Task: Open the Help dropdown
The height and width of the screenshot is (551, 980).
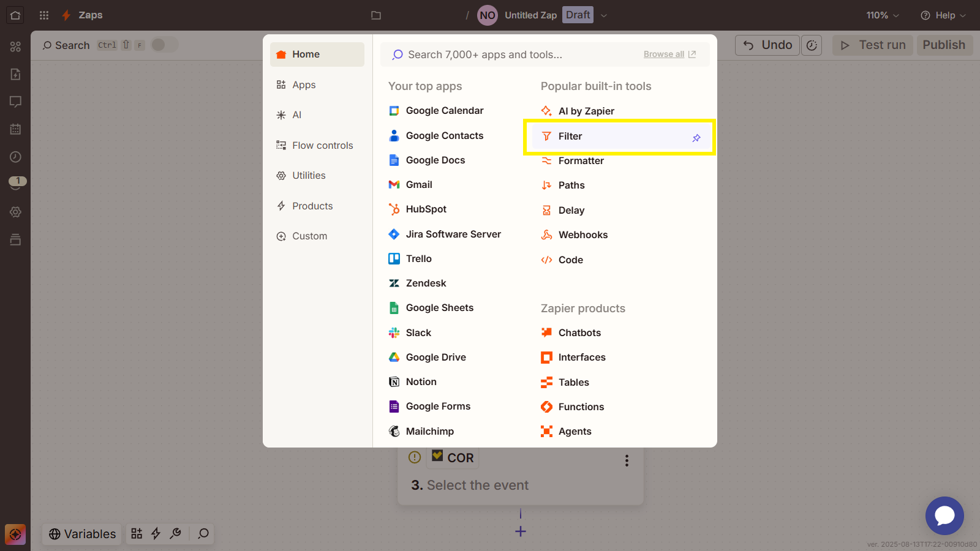Action: pyautogui.click(x=943, y=15)
